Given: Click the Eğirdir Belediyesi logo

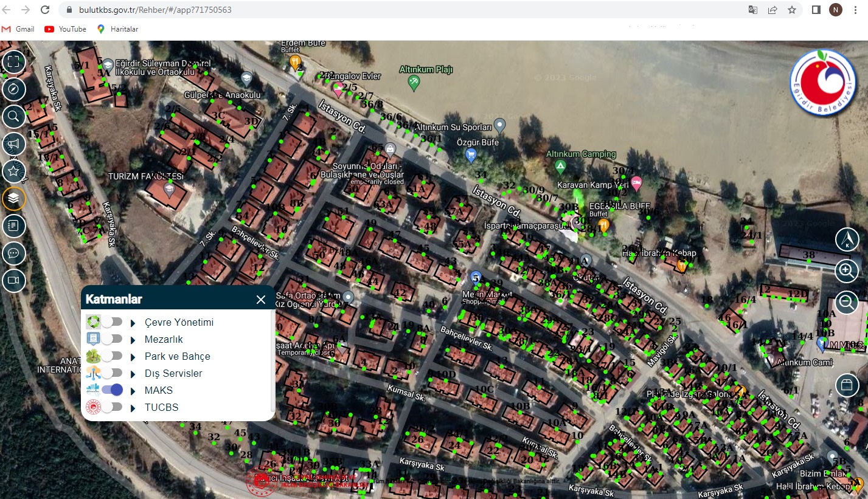Looking at the screenshot, I should tap(822, 83).
